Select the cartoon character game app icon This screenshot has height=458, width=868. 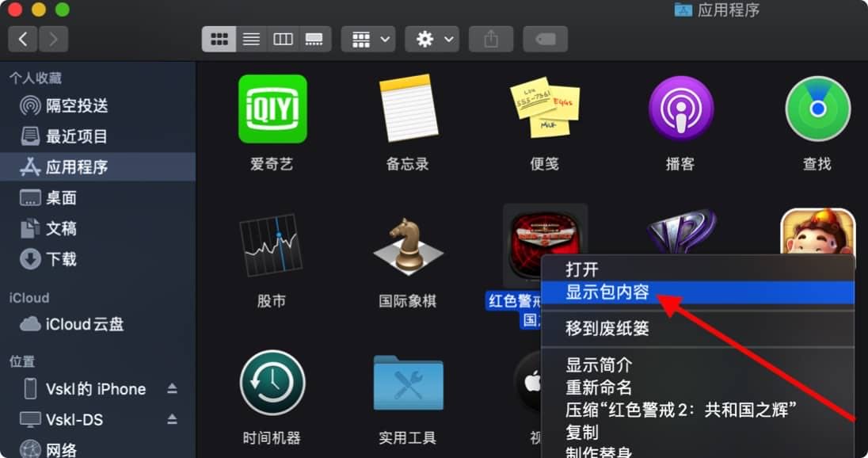pyautogui.click(x=817, y=231)
